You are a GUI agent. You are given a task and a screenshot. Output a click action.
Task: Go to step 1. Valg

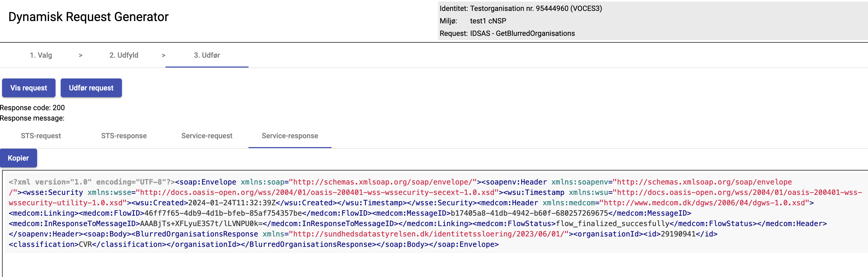[x=41, y=55]
